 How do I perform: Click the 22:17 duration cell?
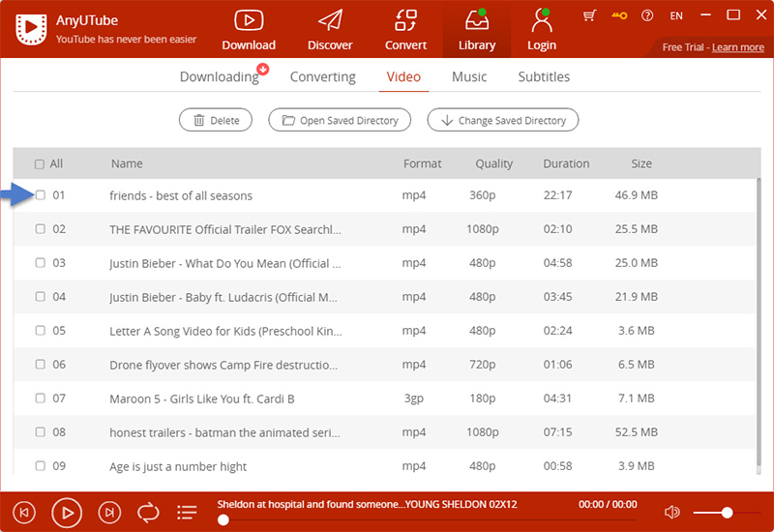pyautogui.click(x=558, y=195)
